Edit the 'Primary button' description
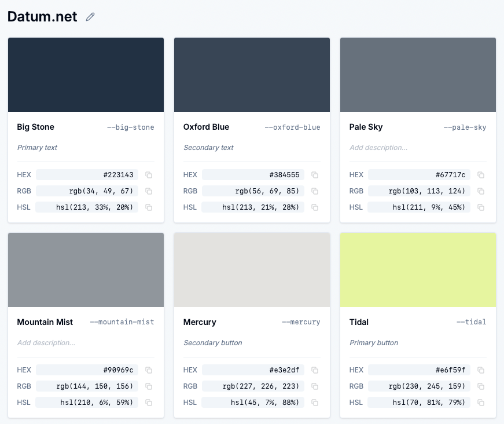504x424 pixels. point(374,343)
